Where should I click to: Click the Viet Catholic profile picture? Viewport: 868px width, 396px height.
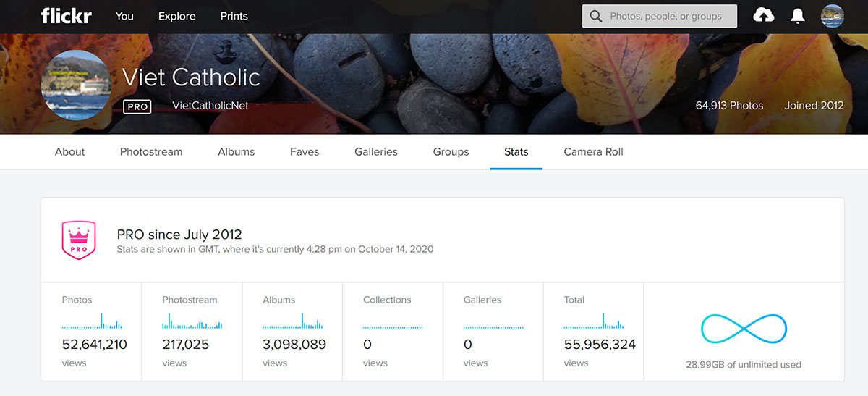(x=76, y=85)
